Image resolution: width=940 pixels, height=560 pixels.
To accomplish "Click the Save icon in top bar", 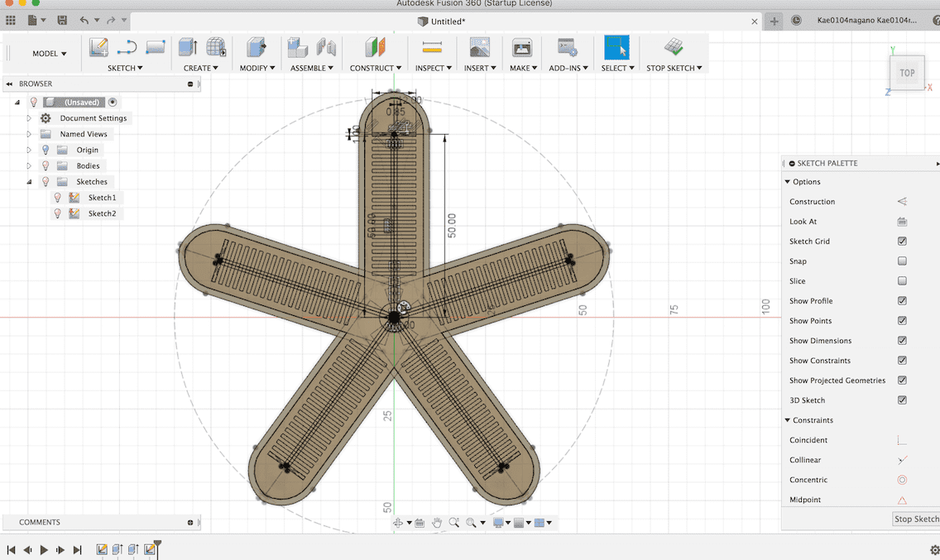I will [62, 20].
